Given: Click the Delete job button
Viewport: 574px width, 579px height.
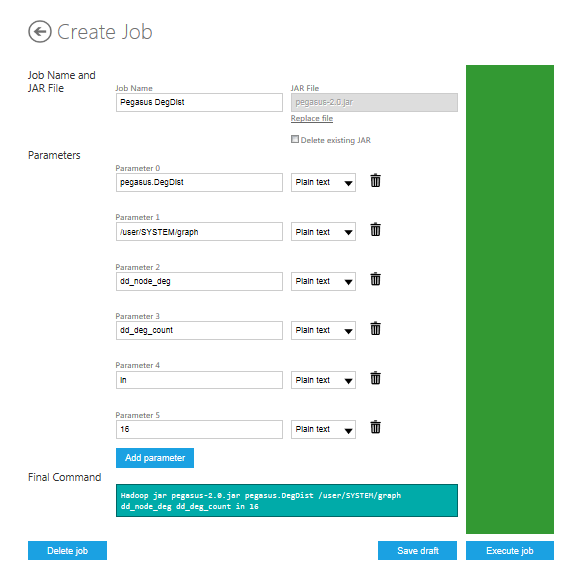Looking at the screenshot, I should coord(67,551).
